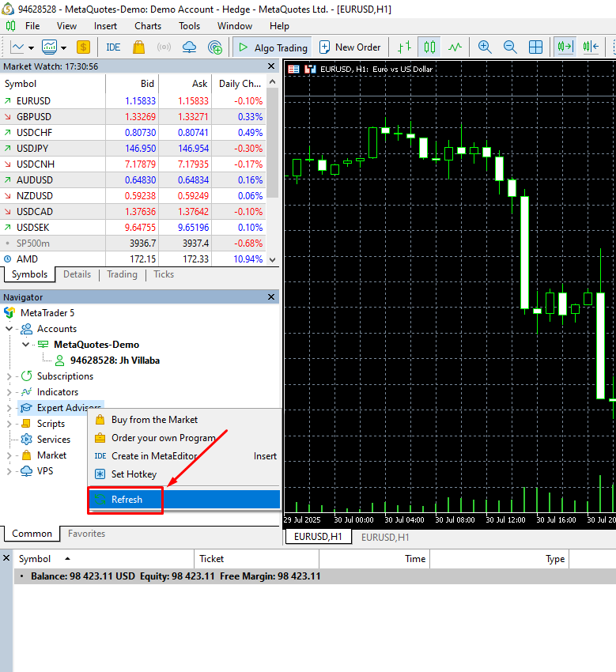
Task: Click the tile windows grid icon
Action: (x=535, y=47)
